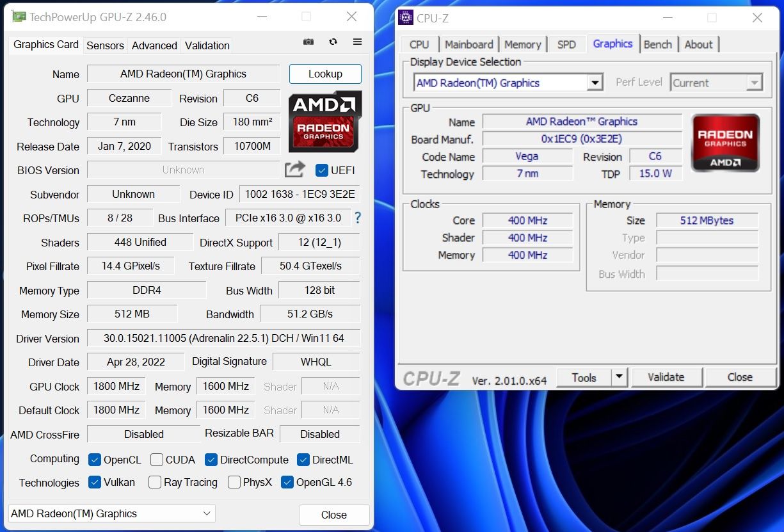Click the Tools button in CPU-Z
784x532 pixels.
click(584, 377)
